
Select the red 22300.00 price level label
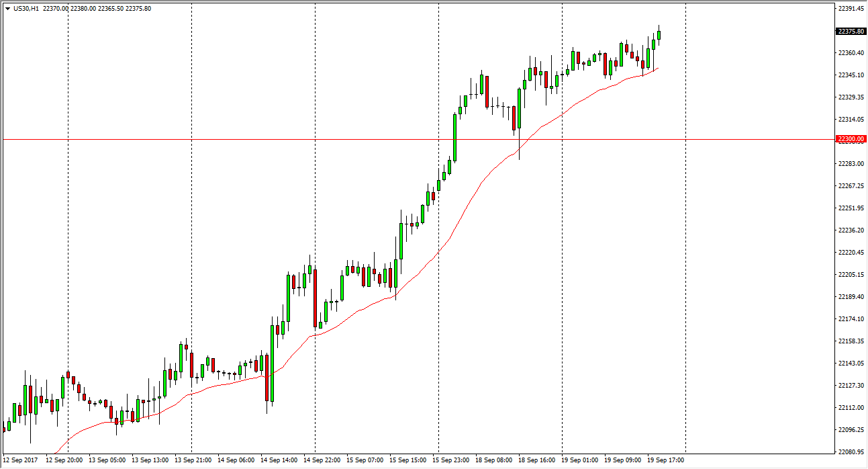[x=851, y=139]
